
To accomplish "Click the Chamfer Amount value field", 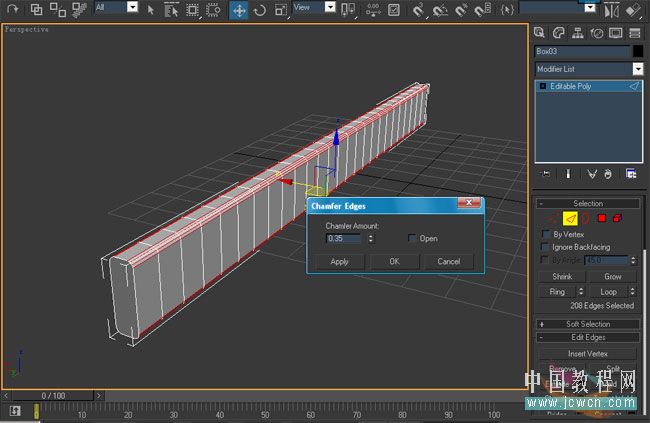I will 343,238.
